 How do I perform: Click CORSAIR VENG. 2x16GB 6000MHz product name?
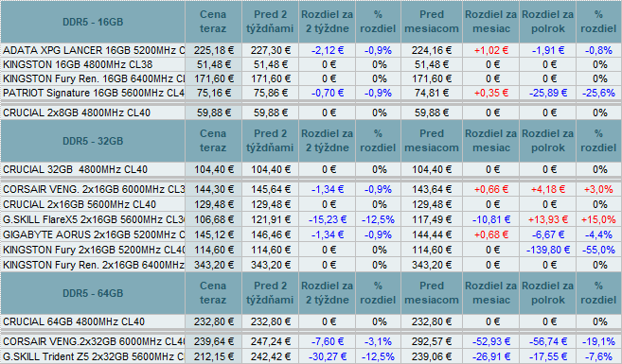coord(93,189)
